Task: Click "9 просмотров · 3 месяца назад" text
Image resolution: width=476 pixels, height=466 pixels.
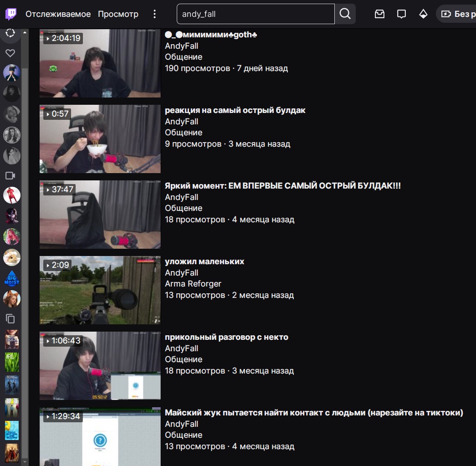Action: pyautogui.click(x=228, y=144)
